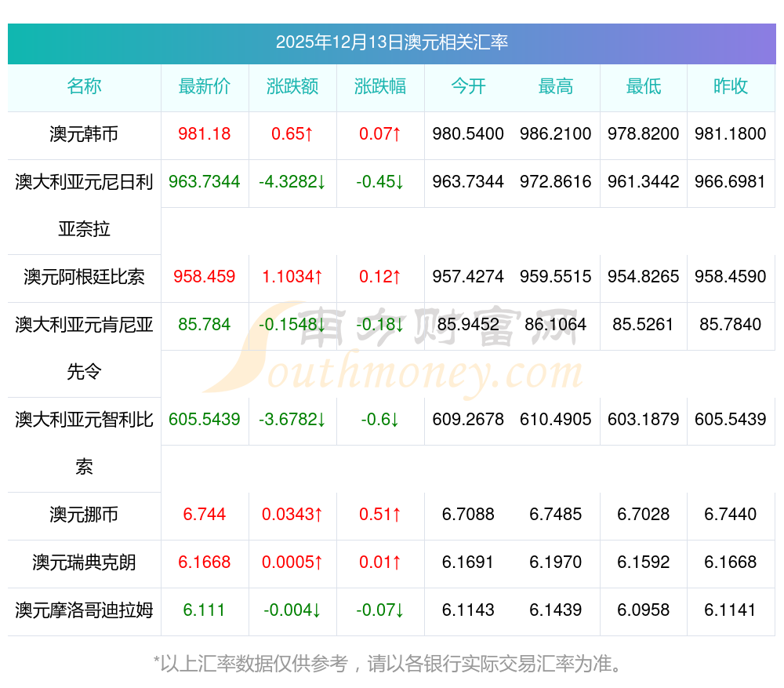The width and height of the screenshot is (784, 688).
Task: Click the -4.3282↓ change amount cell
Action: click(x=292, y=182)
